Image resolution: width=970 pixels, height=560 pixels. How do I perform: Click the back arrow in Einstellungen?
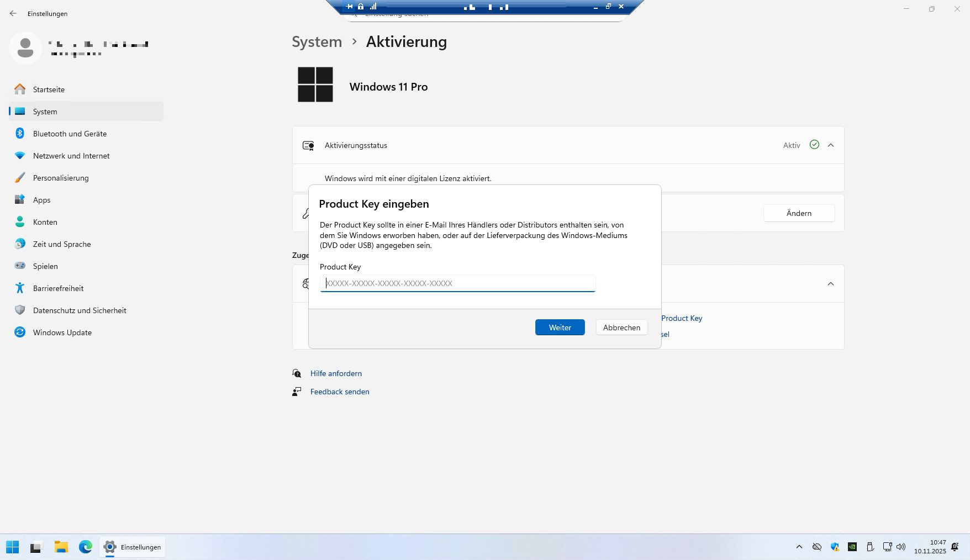(x=13, y=13)
